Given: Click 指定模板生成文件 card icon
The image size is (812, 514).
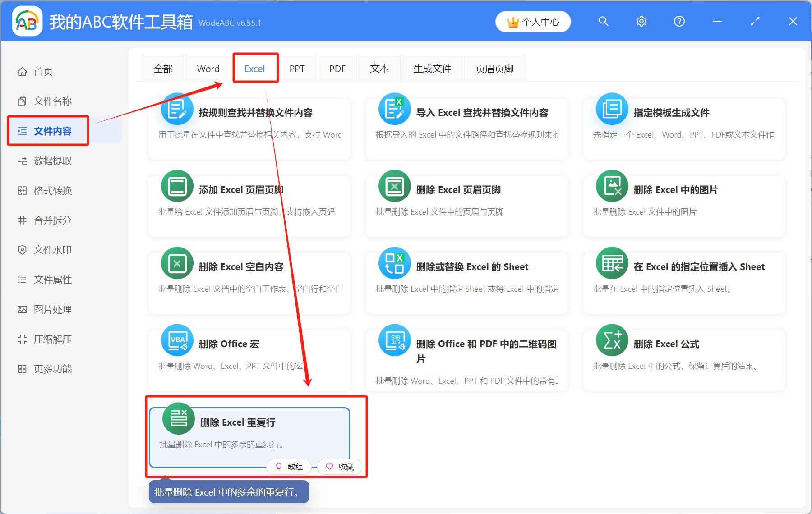Looking at the screenshot, I should 612,109.
